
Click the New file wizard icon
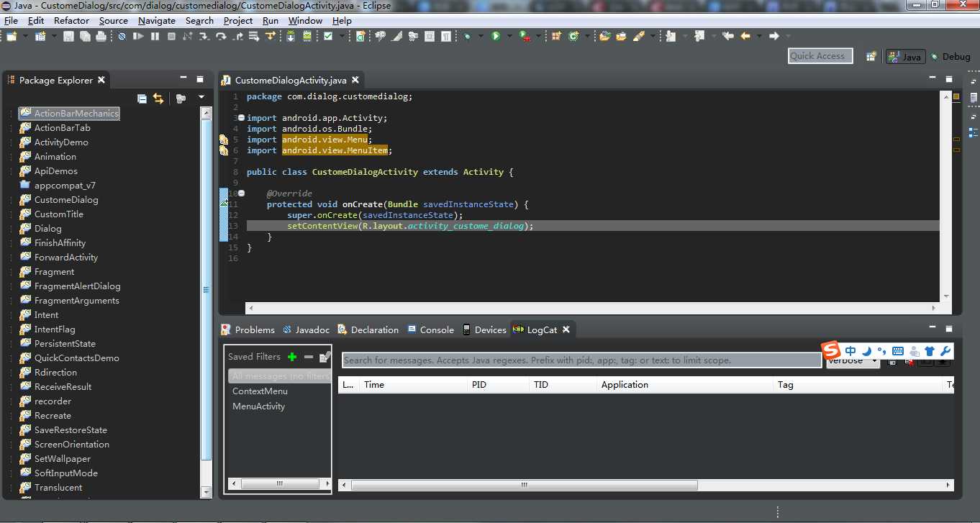pos(12,36)
